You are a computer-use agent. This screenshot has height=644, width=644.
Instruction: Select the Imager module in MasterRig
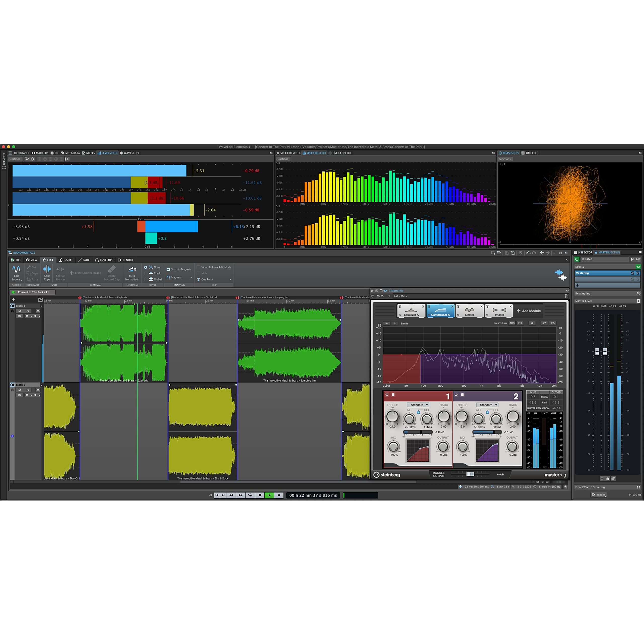coord(499,311)
